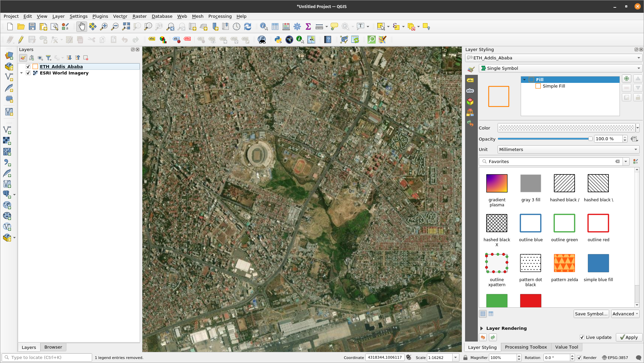
Task: Click the Temporal Controller clock icon
Action: [x=237, y=27]
